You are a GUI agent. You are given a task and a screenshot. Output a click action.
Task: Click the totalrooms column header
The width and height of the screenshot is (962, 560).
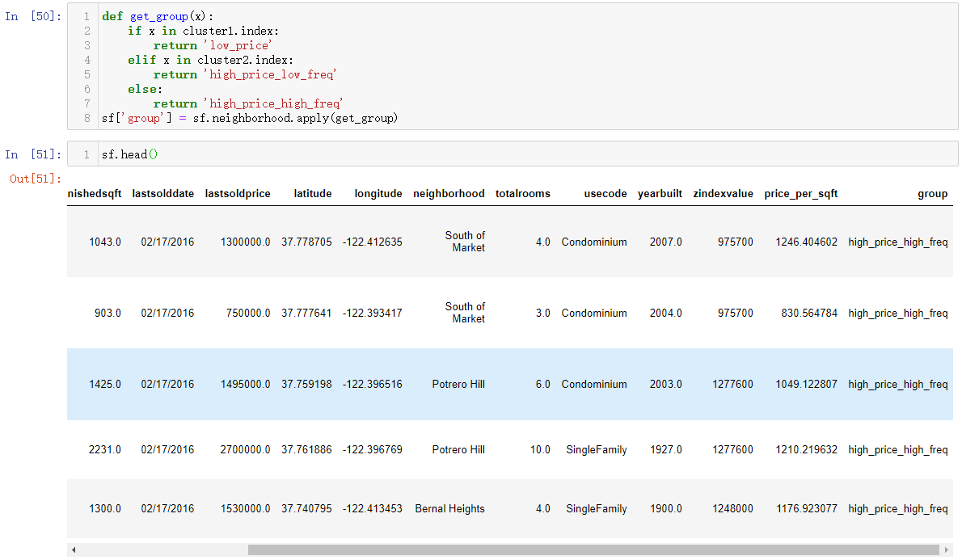tap(523, 194)
